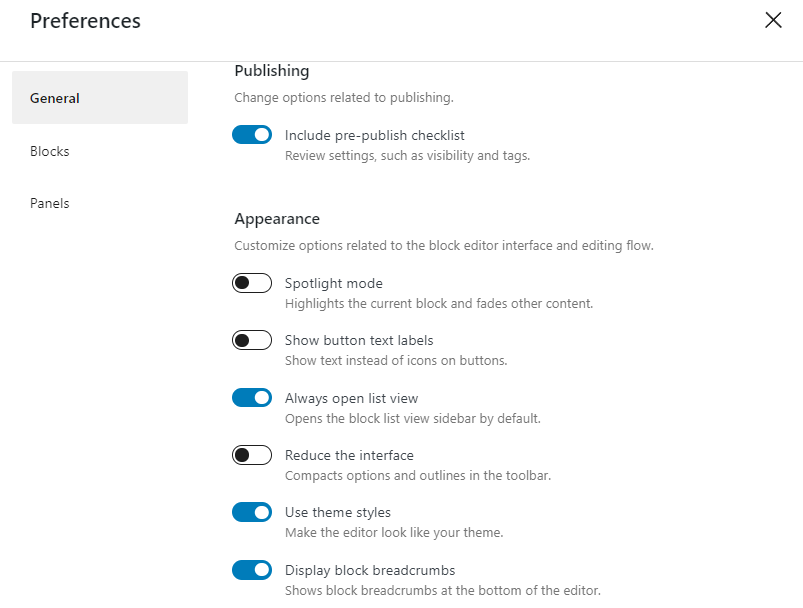Enable the "Reduce the interface" option
Viewport: 803px width, 608px height.
coord(252,455)
